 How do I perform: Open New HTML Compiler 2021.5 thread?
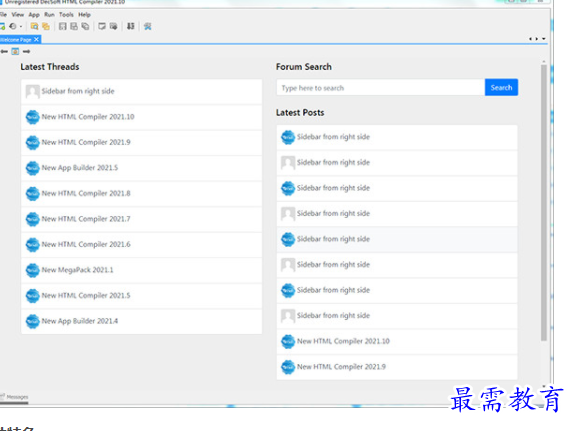coord(142,296)
